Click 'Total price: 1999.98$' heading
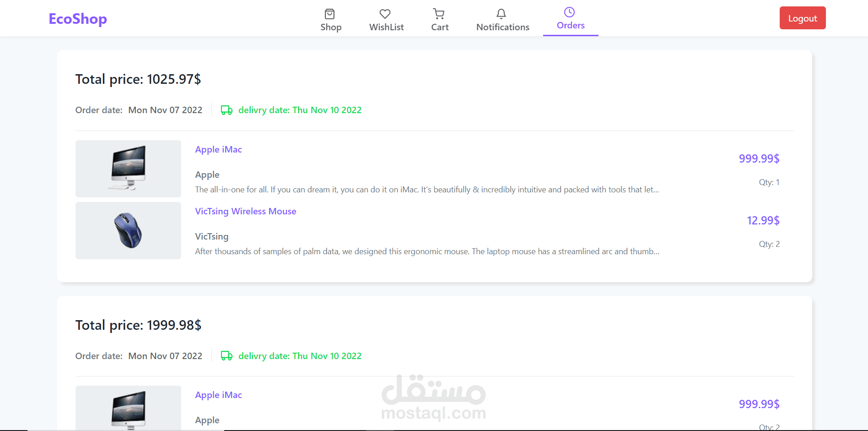Image resolution: width=868 pixels, height=431 pixels. point(138,325)
